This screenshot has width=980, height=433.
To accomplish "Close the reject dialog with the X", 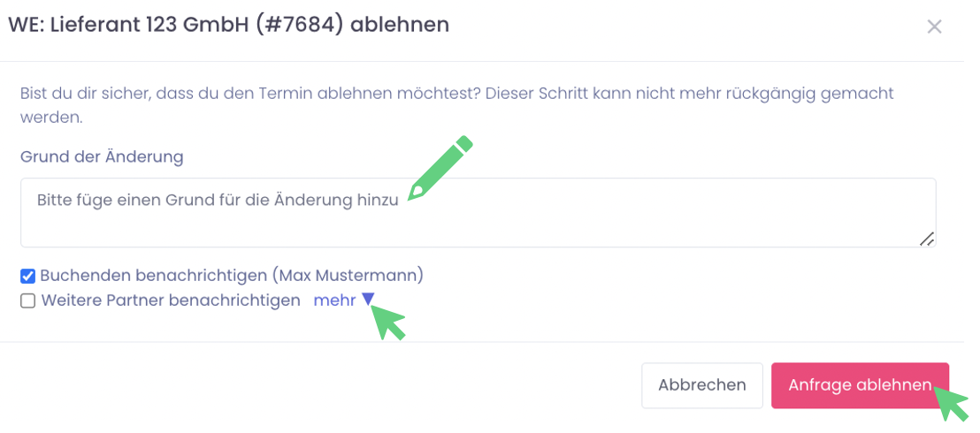I will [x=934, y=27].
